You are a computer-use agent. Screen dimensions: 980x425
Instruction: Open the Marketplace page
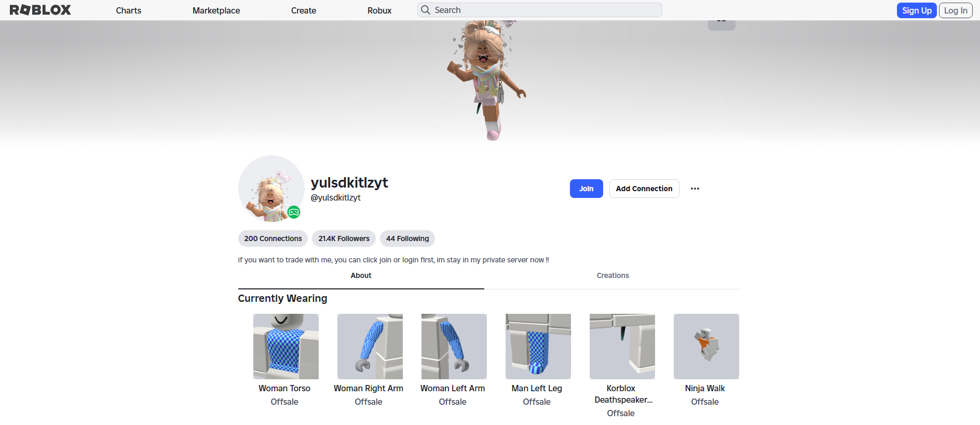tap(216, 10)
